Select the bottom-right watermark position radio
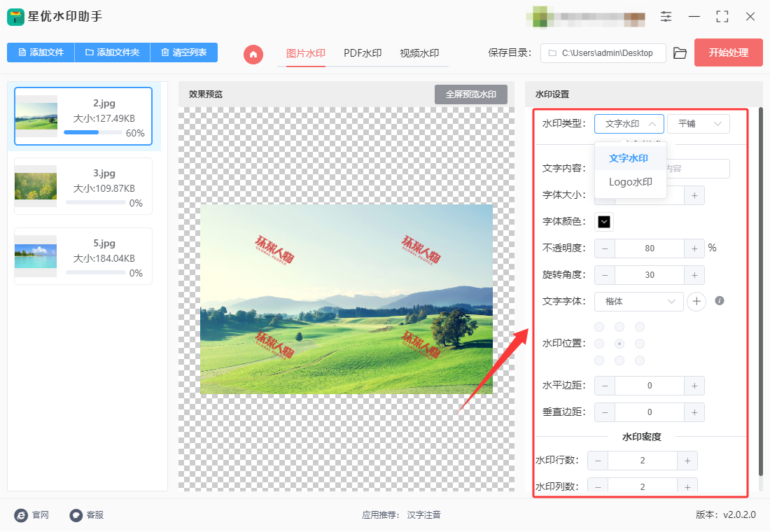The height and width of the screenshot is (532, 770). click(639, 360)
